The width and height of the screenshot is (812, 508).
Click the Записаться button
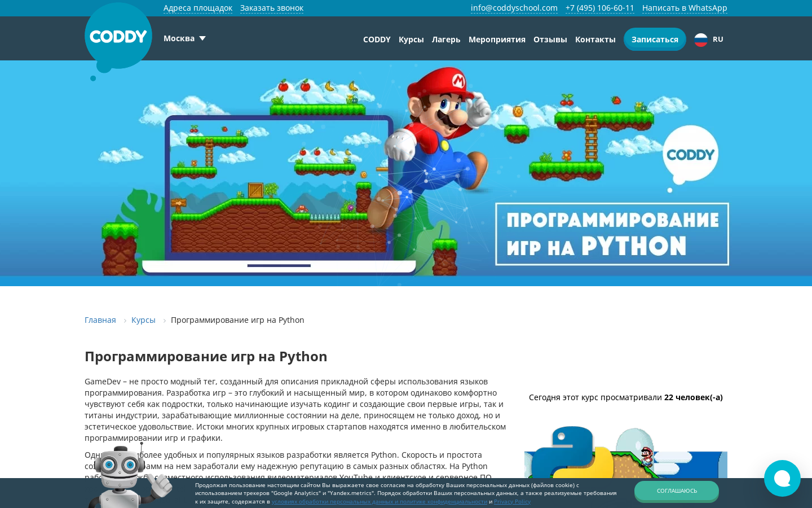pyautogui.click(x=655, y=40)
